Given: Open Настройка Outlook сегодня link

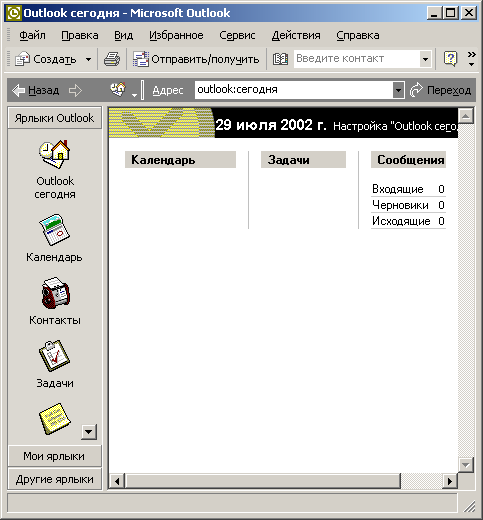Looking at the screenshot, I should (395, 126).
